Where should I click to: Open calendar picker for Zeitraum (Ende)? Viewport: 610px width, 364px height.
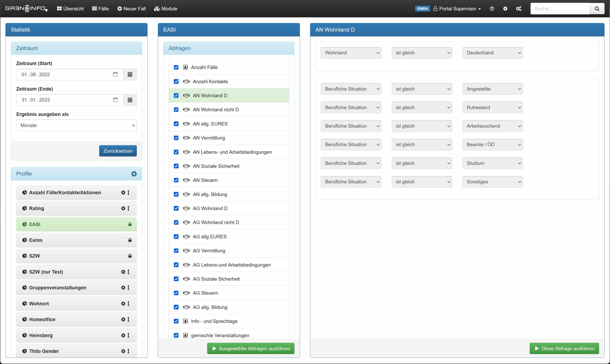[x=130, y=100]
